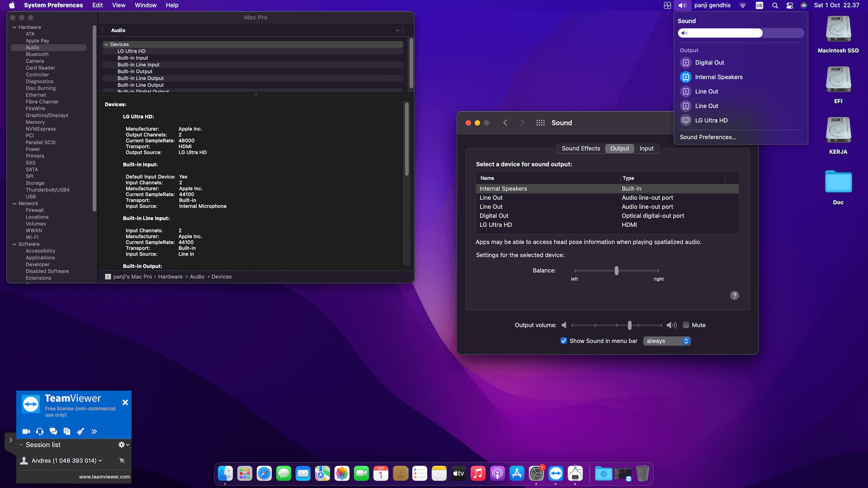Select Applications under Software in sidebar

coord(40,258)
